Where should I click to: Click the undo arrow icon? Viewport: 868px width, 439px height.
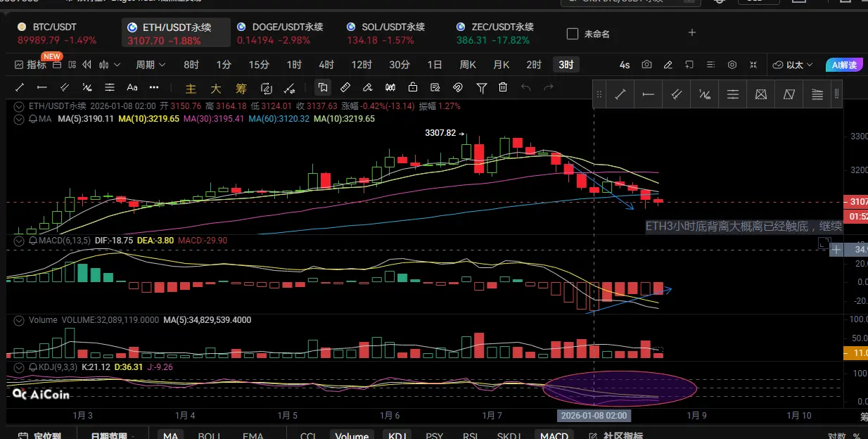(x=525, y=88)
